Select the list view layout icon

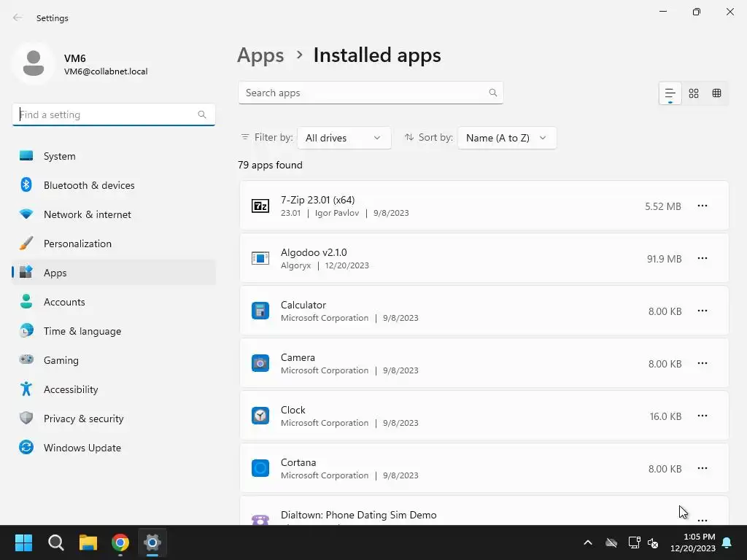pyautogui.click(x=670, y=93)
